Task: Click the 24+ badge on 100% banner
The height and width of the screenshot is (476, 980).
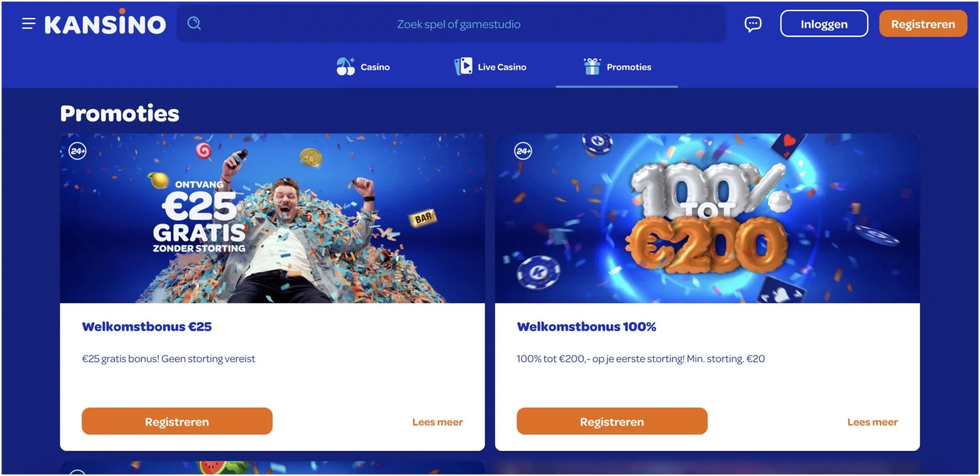Action: pos(523,151)
